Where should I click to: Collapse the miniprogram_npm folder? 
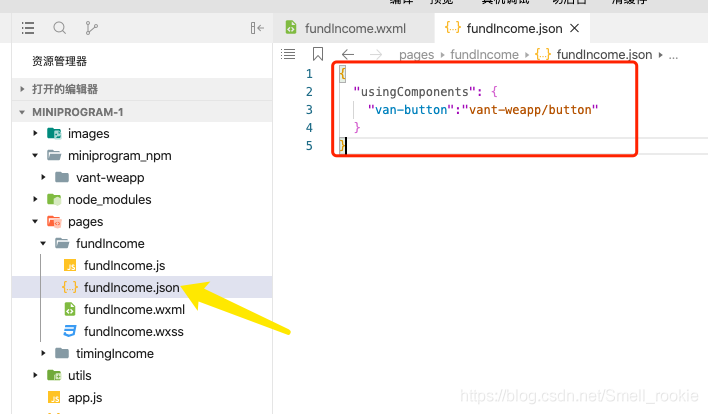pos(36,155)
